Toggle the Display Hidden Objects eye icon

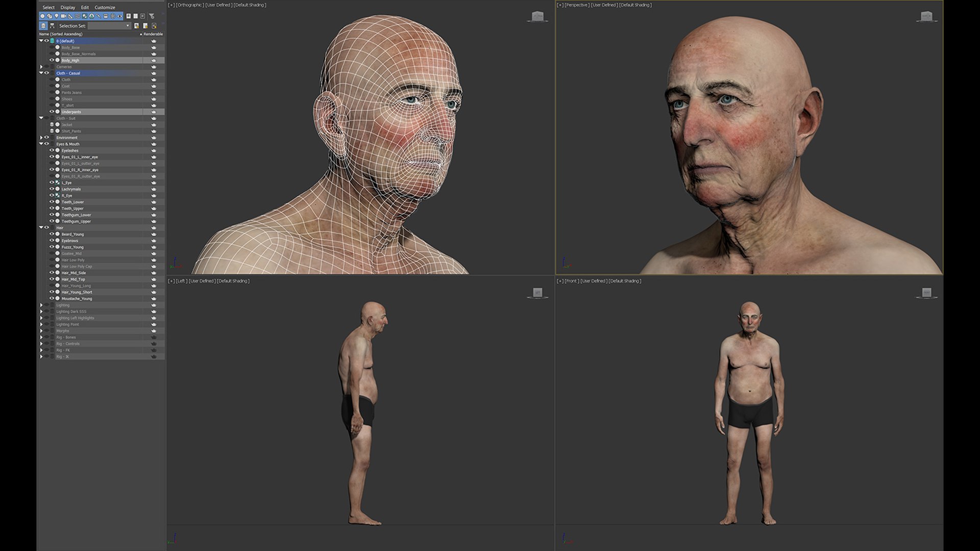pyautogui.click(x=120, y=16)
